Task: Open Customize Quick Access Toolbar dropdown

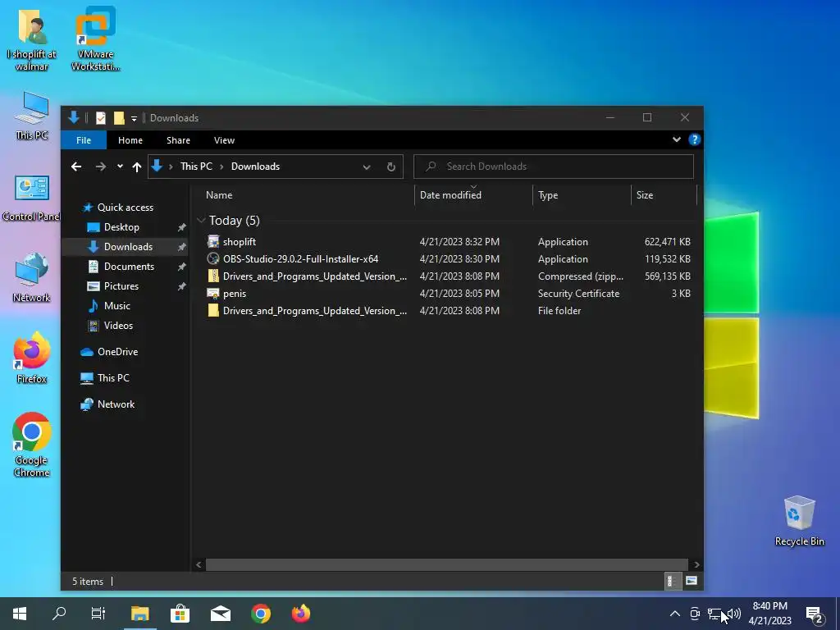Action: [134, 118]
